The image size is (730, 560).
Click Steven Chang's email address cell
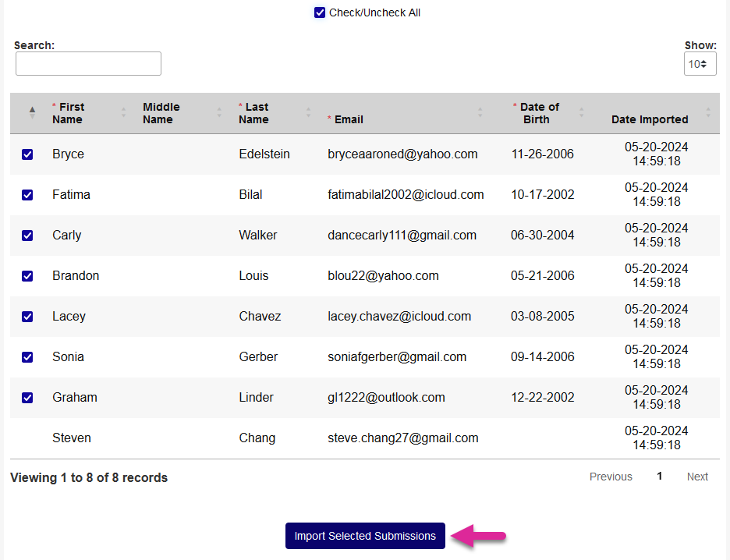402,438
